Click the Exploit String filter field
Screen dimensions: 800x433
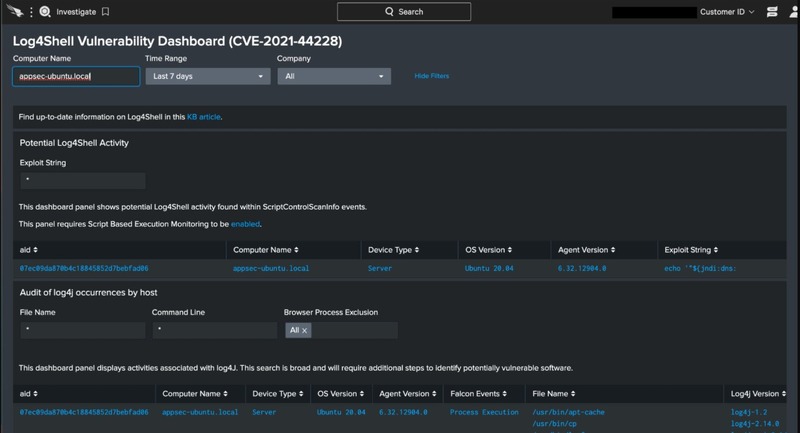tap(82, 181)
